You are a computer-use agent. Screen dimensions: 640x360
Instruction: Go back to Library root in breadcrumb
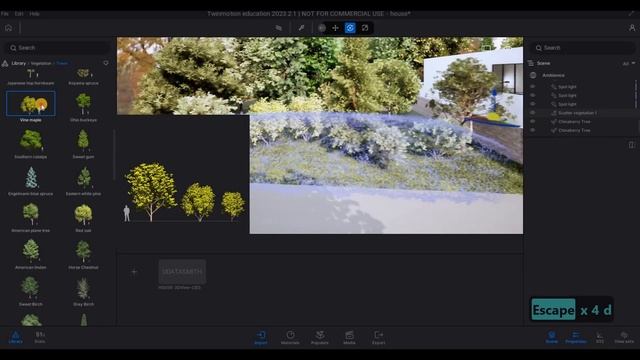[18, 63]
